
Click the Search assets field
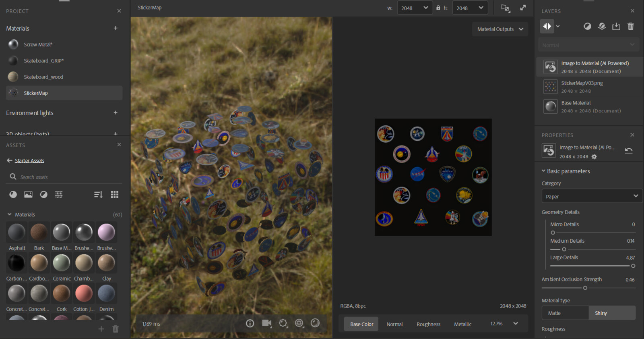tap(64, 177)
